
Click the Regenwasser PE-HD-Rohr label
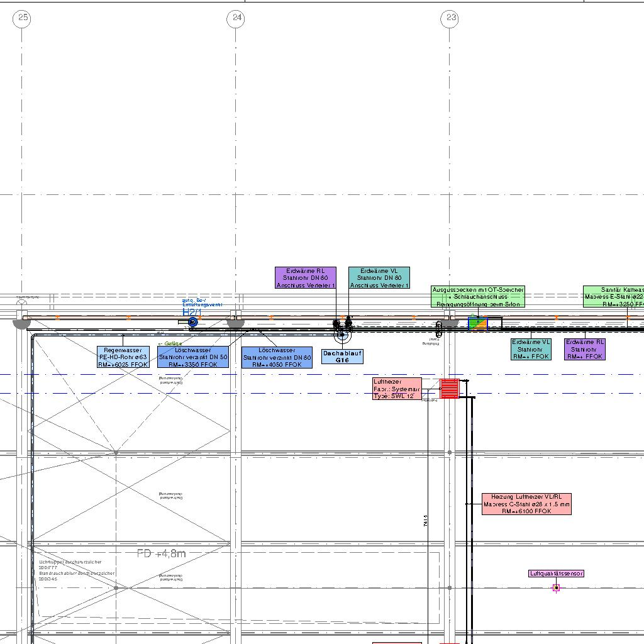[x=123, y=357]
